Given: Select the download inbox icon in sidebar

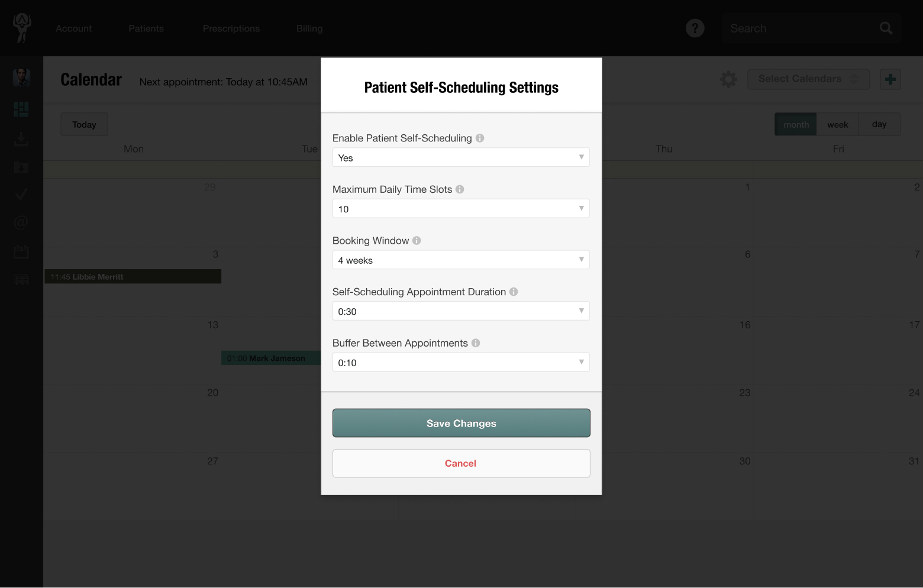Looking at the screenshot, I should point(21,138).
